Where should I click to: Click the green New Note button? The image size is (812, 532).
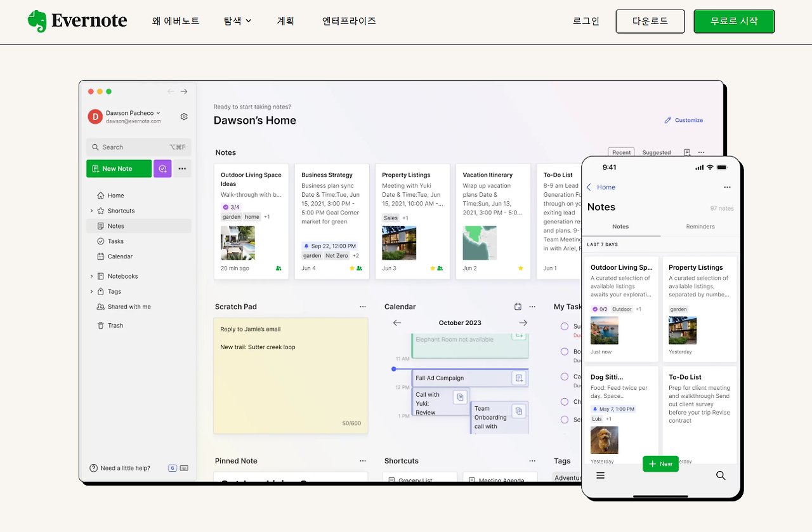(x=119, y=169)
